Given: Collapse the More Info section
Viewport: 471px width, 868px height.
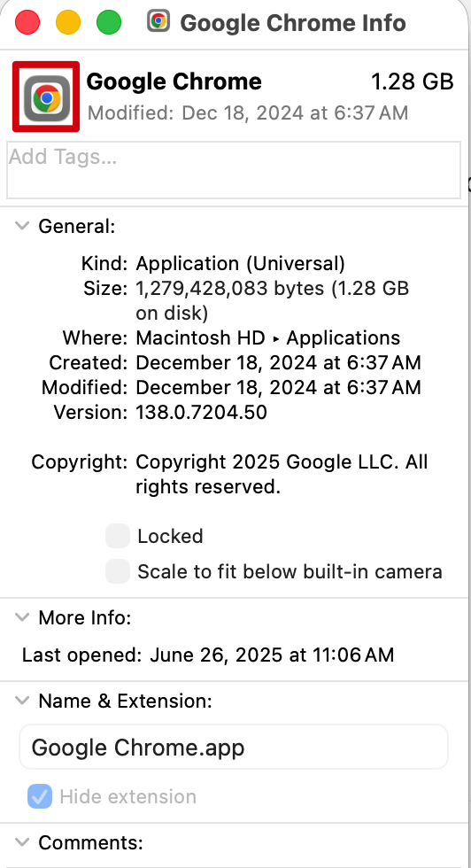Looking at the screenshot, I should [22, 617].
